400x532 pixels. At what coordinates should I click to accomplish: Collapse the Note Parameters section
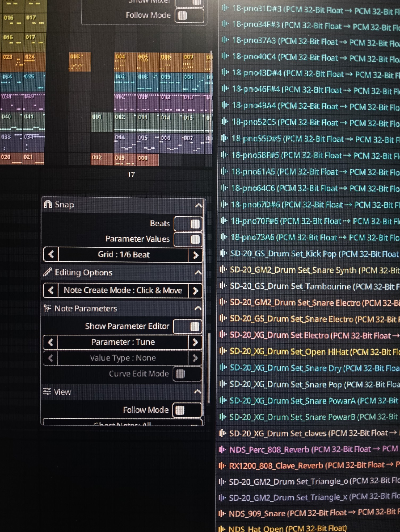(198, 308)
